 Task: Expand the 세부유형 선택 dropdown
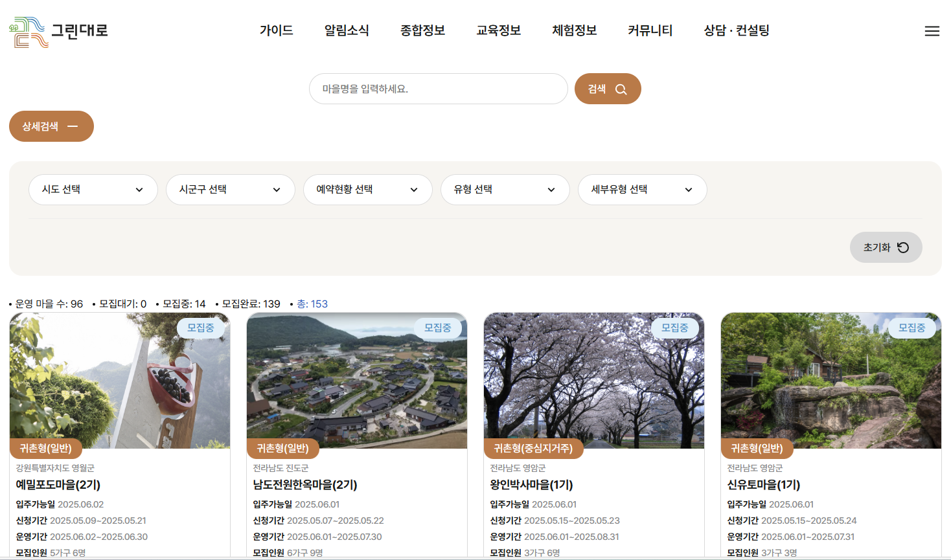tap(642, 189)
